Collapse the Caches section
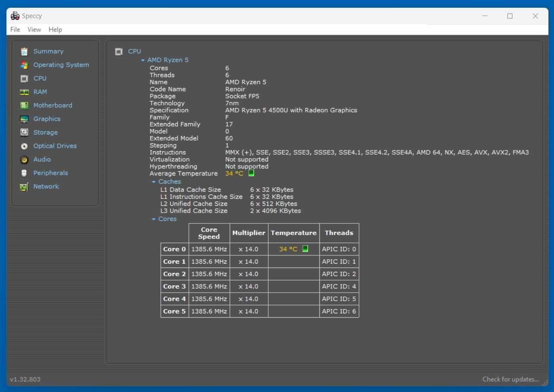Viewport: 554px width, 392px height. [154, 182]
